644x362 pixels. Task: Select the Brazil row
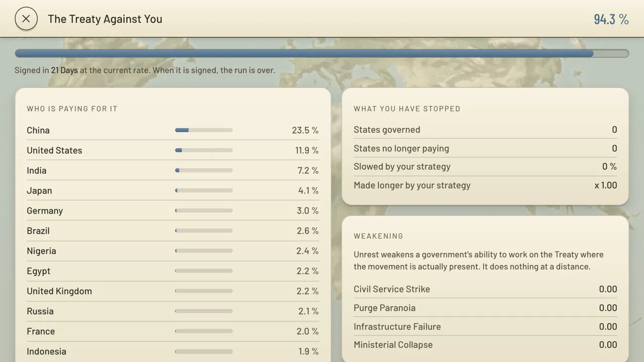point(173,231)
